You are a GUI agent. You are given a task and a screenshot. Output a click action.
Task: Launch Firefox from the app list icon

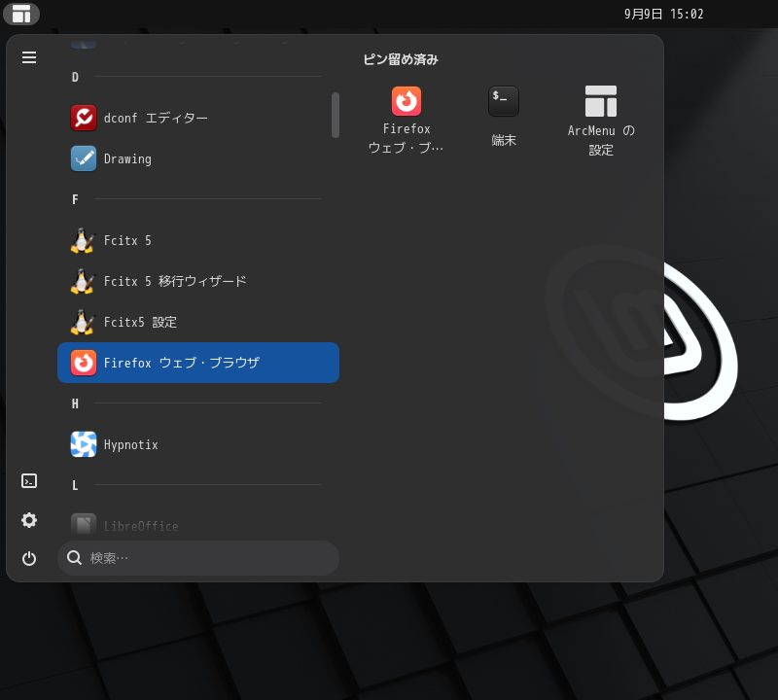coord(84,363)
